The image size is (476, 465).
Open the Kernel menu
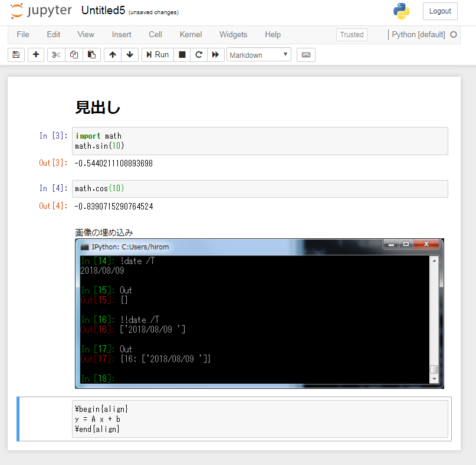pos(191,35)
